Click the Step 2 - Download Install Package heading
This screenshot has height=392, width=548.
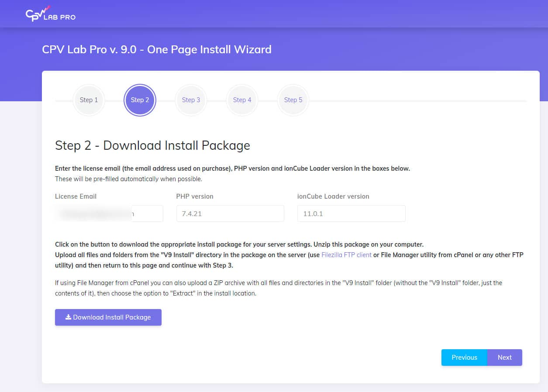[x=152, y=145]
